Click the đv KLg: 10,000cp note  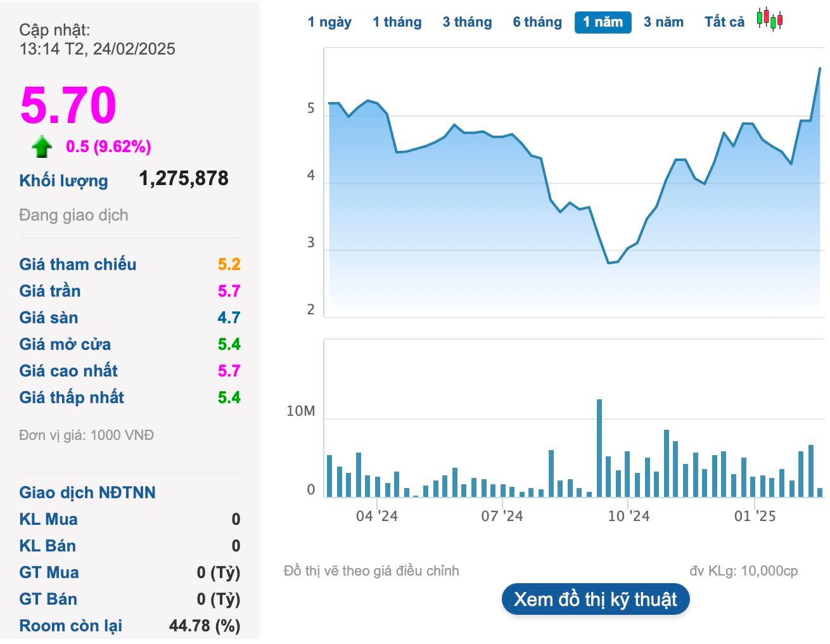744,571
